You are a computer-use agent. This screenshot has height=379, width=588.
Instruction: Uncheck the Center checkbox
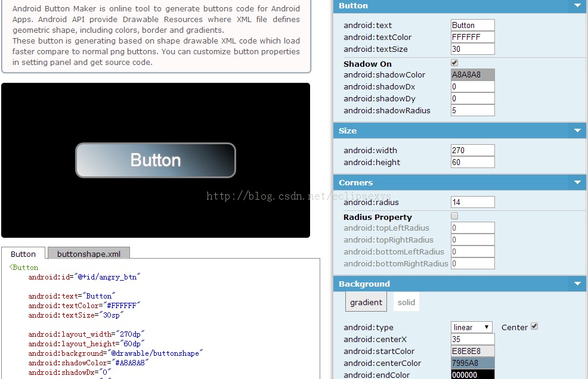click(x=534, y=326)
